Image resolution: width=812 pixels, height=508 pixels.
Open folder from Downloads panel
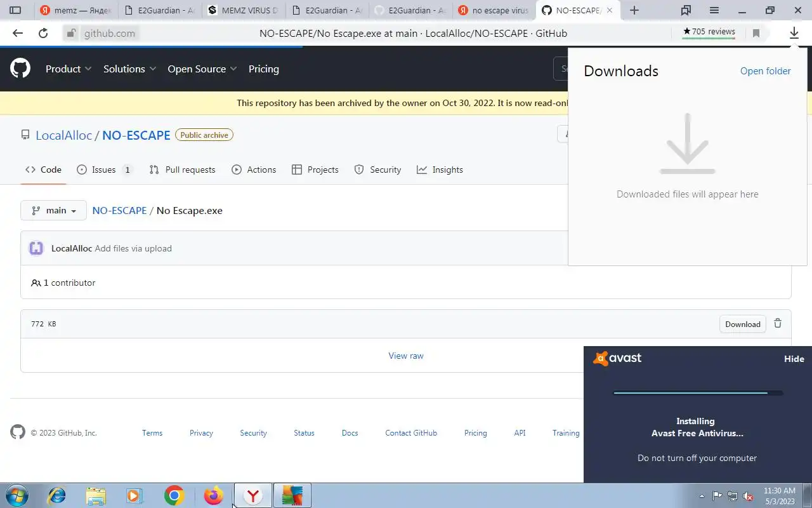click(x=766, y=71)
